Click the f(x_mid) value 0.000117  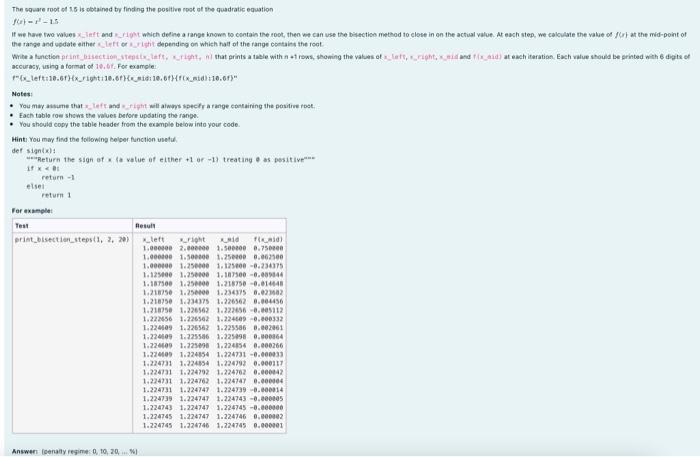click(268, 364)
